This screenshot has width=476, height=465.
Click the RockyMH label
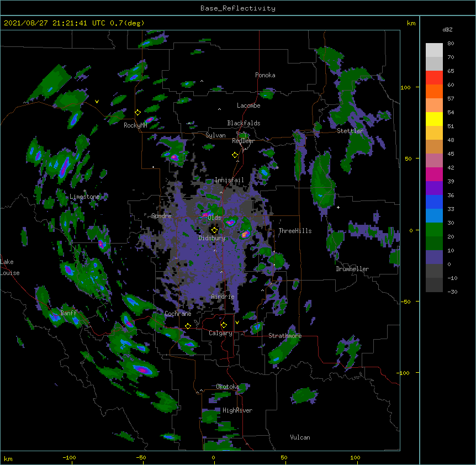[135, 125]
